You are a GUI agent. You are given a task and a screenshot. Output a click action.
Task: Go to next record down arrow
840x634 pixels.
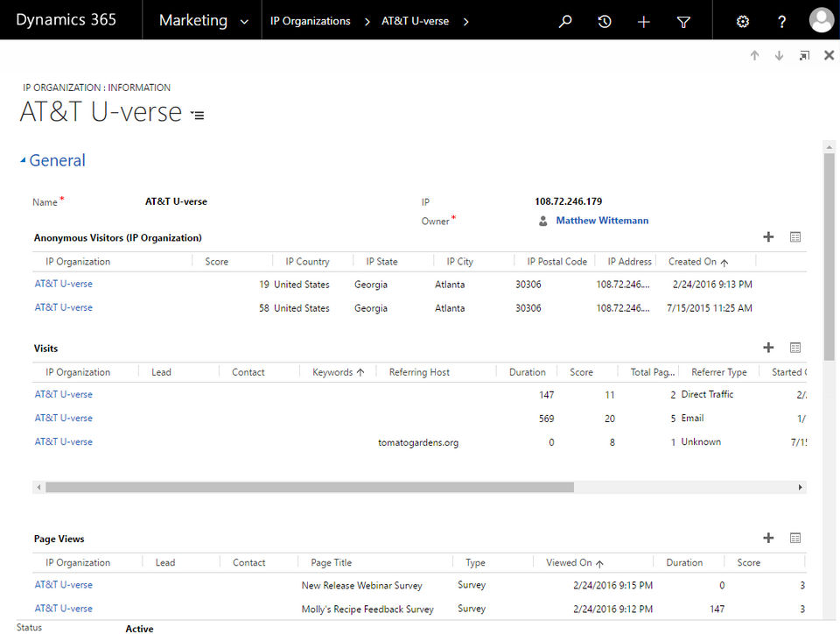[x=779, y=55]
